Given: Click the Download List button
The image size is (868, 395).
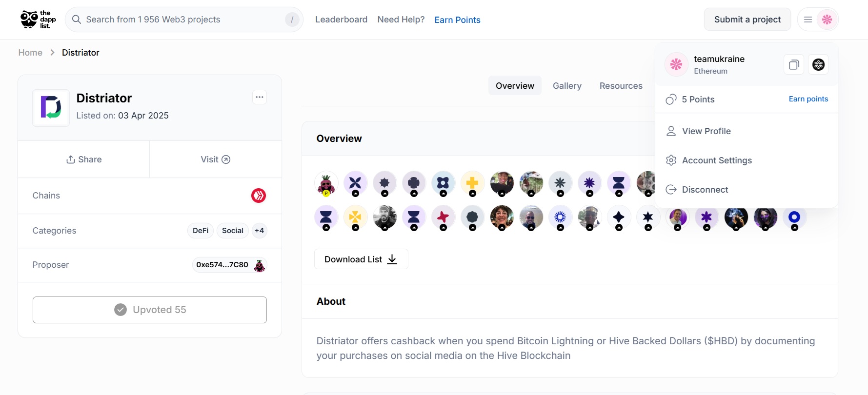Looking at the screenshot, I should [361, 259].
